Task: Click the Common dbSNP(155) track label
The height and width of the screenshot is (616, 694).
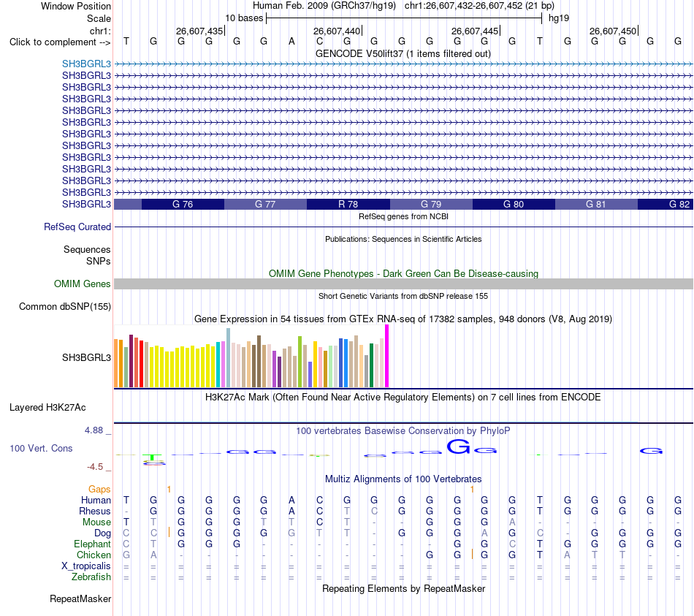Action: [x=64, y=306]
